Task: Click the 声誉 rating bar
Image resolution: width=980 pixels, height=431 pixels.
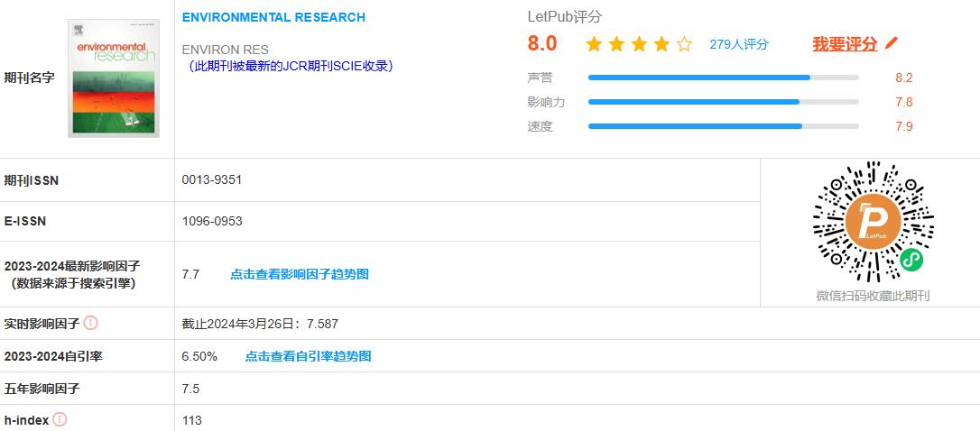Action: (723, 78)
